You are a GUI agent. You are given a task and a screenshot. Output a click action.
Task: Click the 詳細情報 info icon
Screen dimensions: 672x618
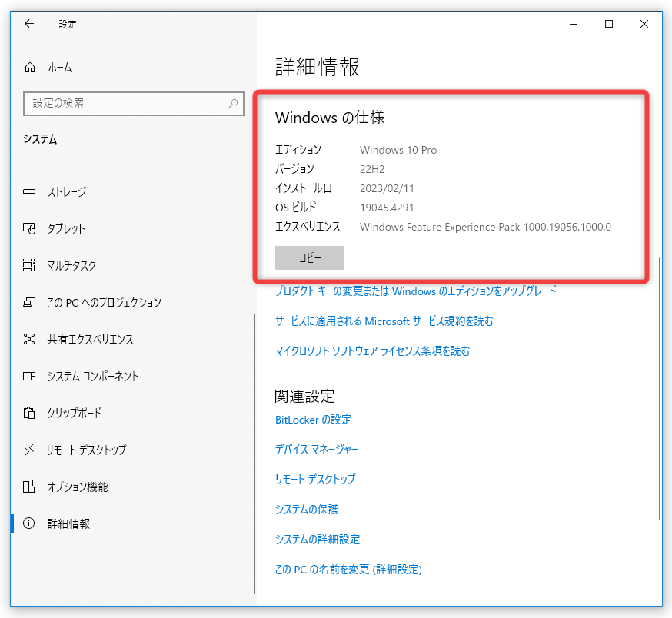29,523
